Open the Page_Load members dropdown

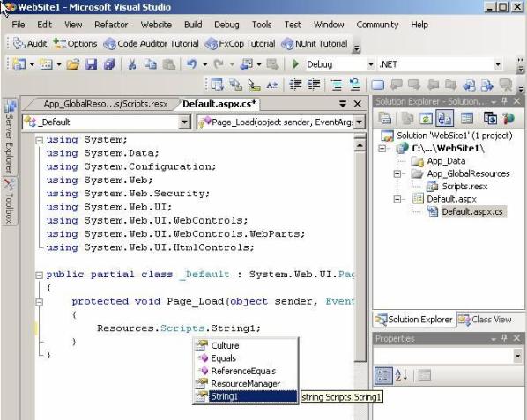point(360,122)
